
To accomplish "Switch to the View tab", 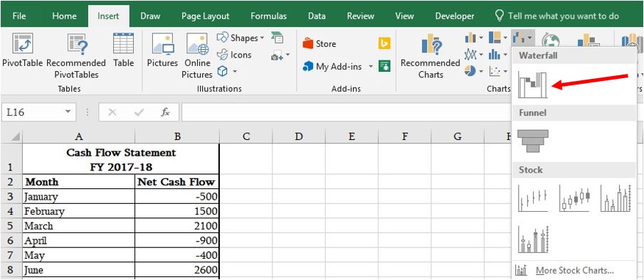I will (404, 16).
